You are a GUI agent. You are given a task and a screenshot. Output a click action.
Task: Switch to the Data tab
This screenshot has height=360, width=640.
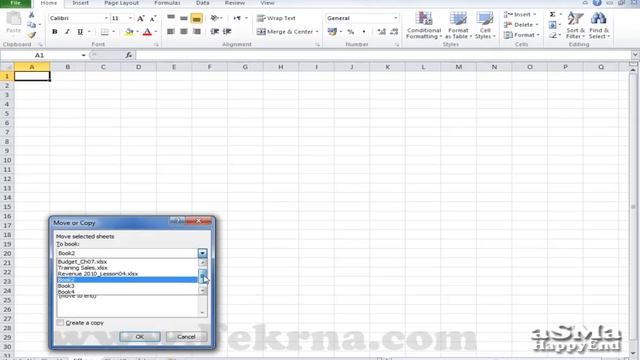click(202, 3)
